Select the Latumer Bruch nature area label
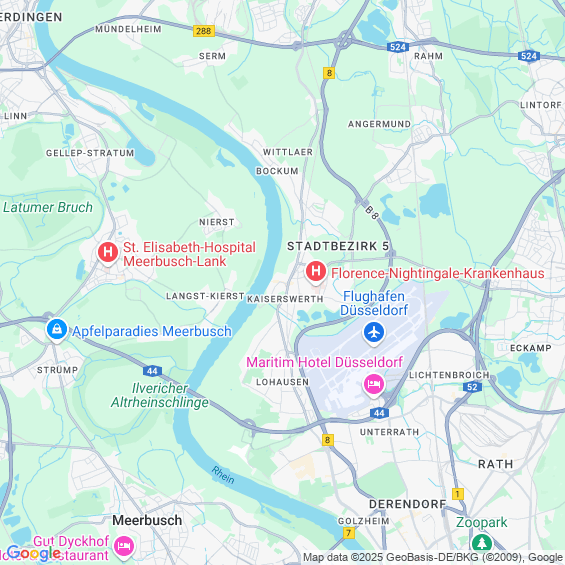The image size is (565, 565). pyautogui.click(x=48, y=207)
